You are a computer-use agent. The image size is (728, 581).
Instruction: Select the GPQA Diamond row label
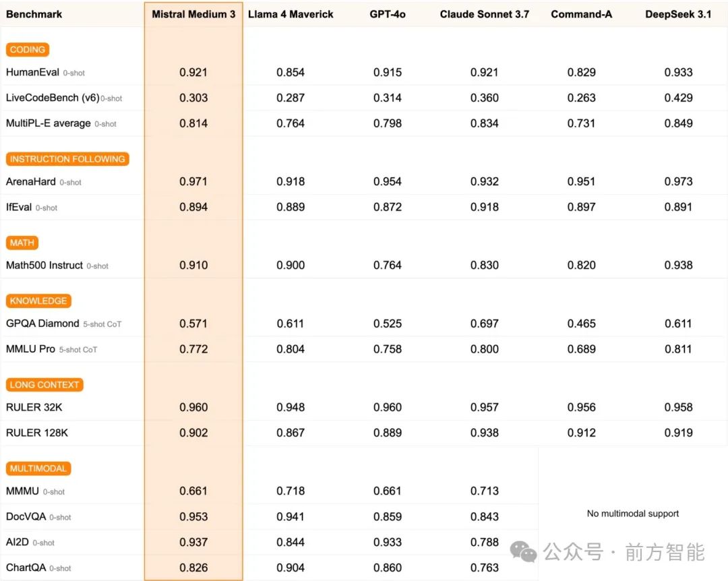coord(42,324)
